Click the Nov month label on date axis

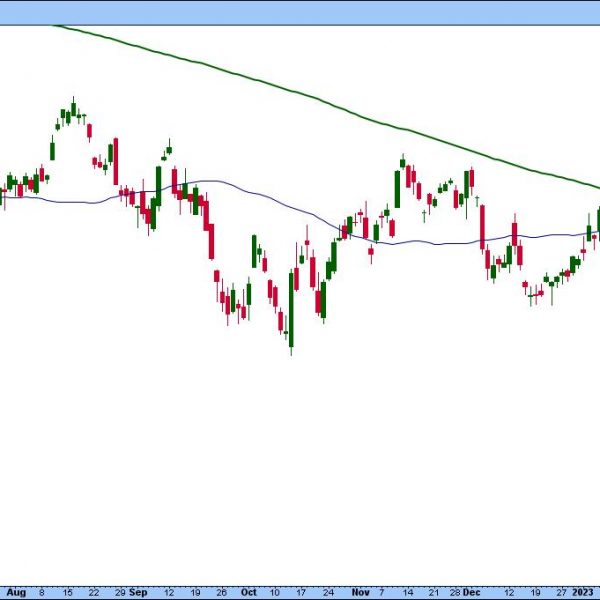coord(360,592)
